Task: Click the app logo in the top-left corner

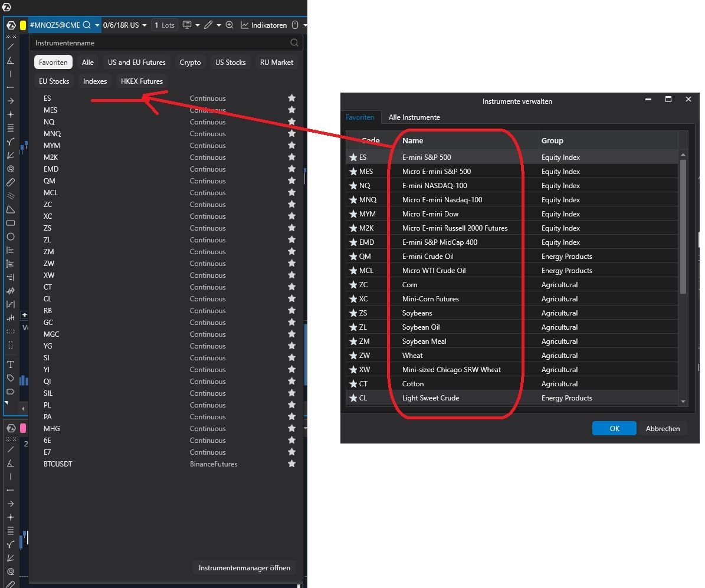Action: 6,6
